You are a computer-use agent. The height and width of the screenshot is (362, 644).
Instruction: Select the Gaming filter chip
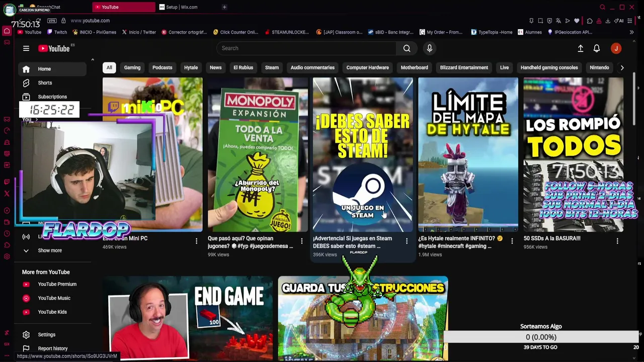[x=132, y=67]
